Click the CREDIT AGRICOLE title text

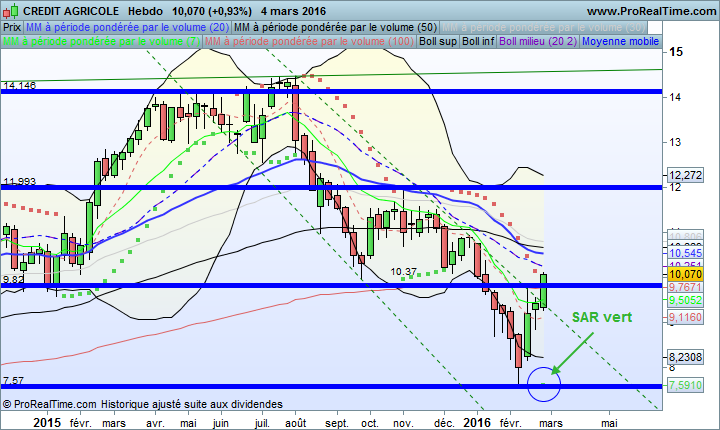(71, 11)
